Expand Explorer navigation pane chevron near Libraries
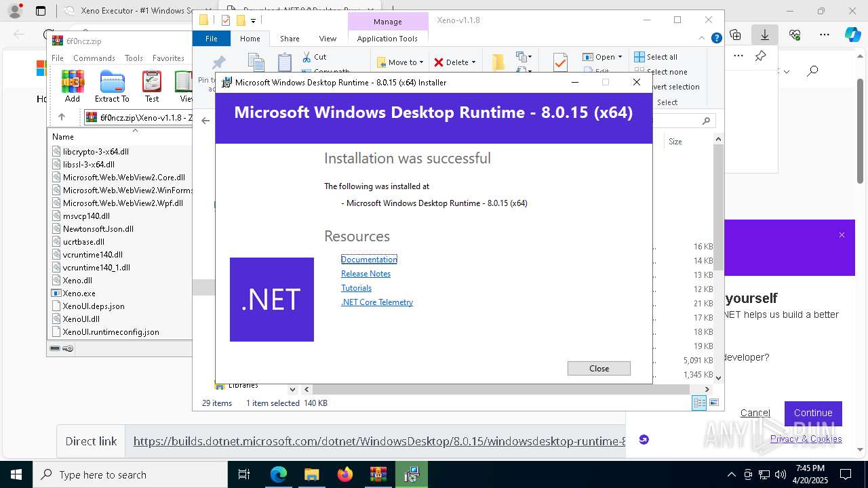 pos(292,389)
